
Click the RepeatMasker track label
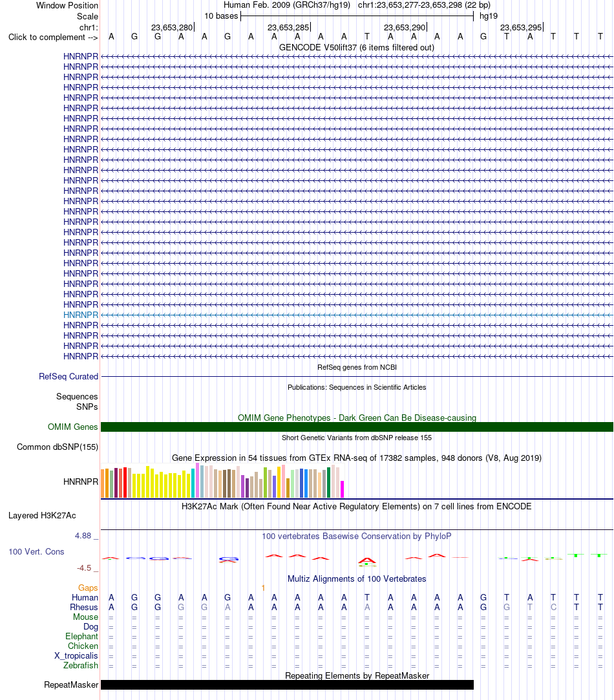71,685
